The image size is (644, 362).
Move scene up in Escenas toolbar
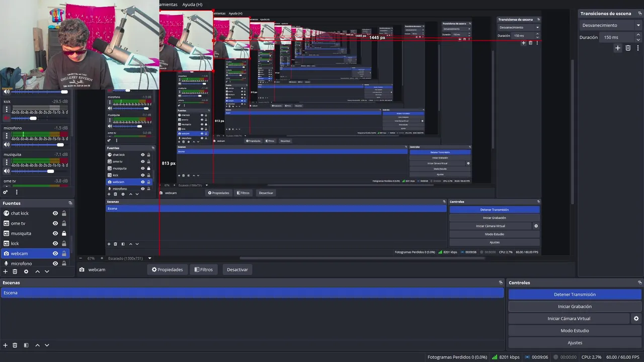pos(37,345)
